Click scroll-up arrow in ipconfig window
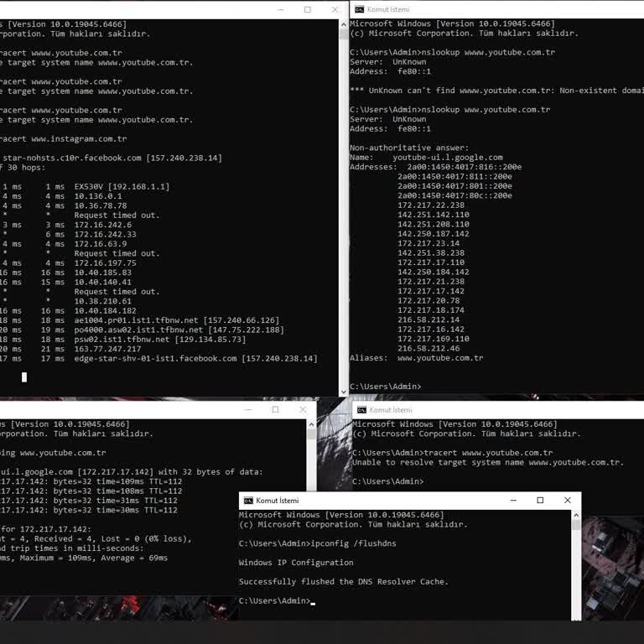 point(576,515)
